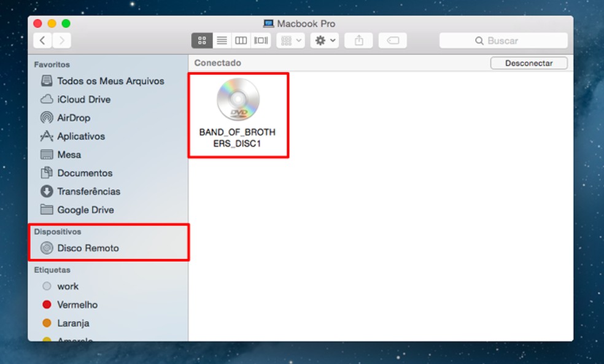The image size is (604, 364).
Task: Focus the Buscar search field
Action: tap(503, 41)
